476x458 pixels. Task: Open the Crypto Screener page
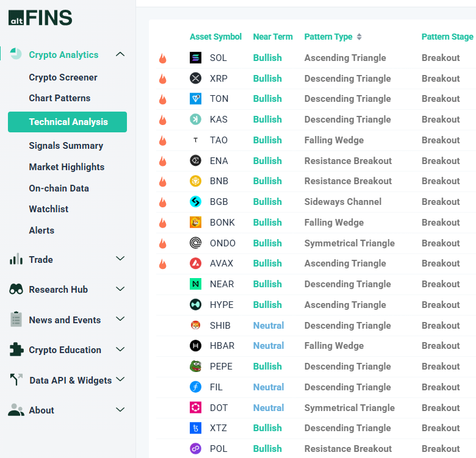[x=63, y=77]
